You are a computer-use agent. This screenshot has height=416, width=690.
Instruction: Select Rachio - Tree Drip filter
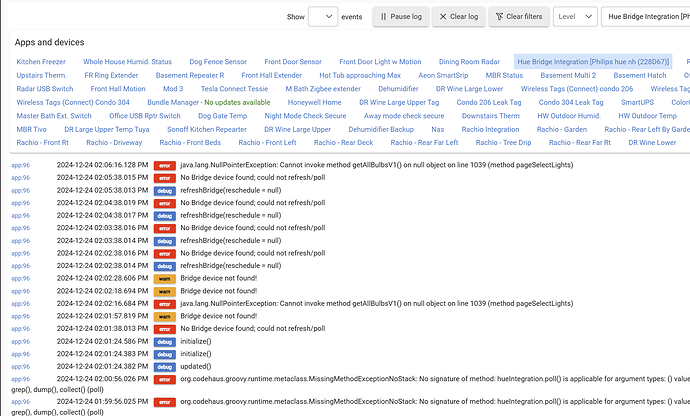503,143
